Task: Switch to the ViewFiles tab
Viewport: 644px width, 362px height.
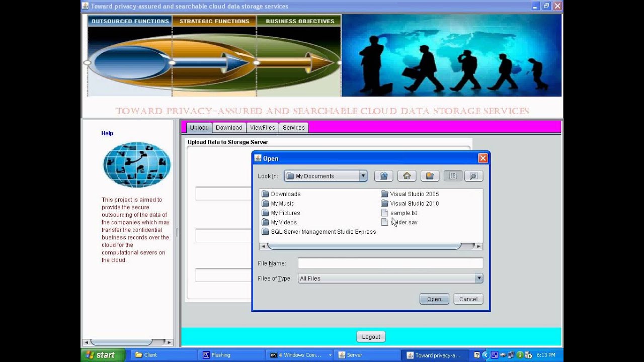Action: tap(263, 128)
